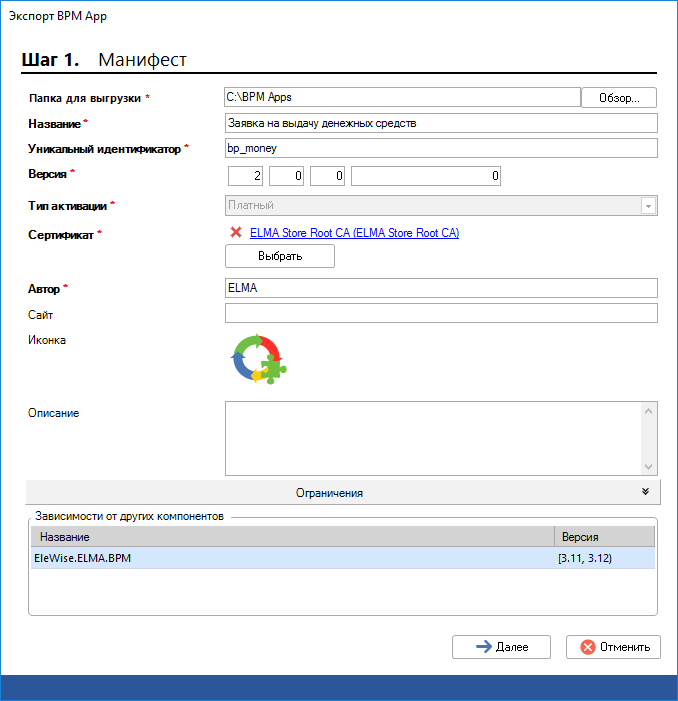
Task: Focus the Уникальный идентификатор field
Action: 441,148
